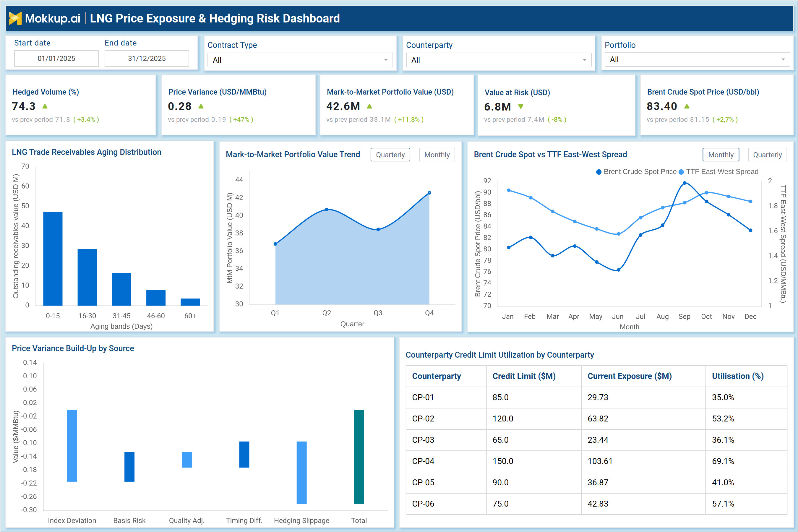The height and width of the screenshot is (532, 798).
Task: Click the TTF East-West Spread legend dot
Action: click(681, 172)
